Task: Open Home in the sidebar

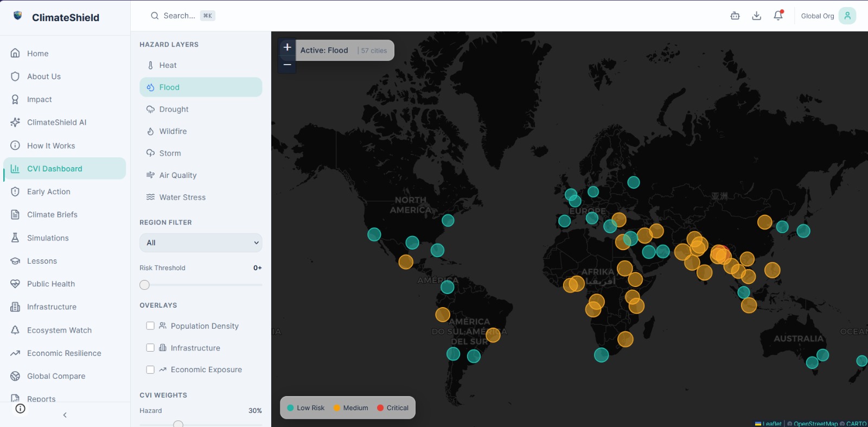Action: (x=65, y=53)
